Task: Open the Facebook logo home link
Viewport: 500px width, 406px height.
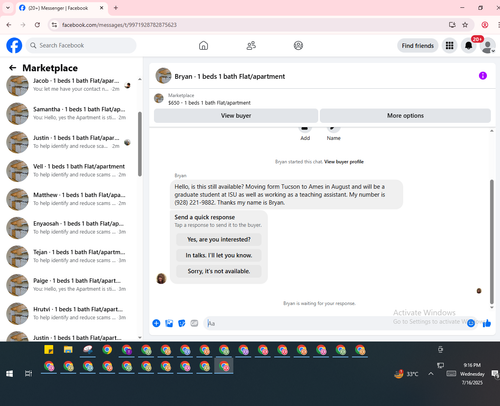Action: [14, 45]
